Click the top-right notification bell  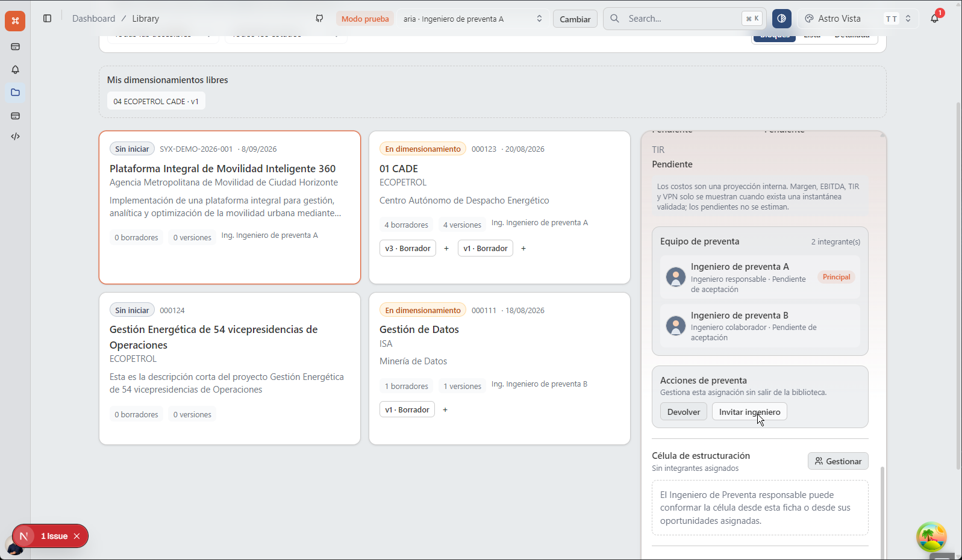point(934,18)
